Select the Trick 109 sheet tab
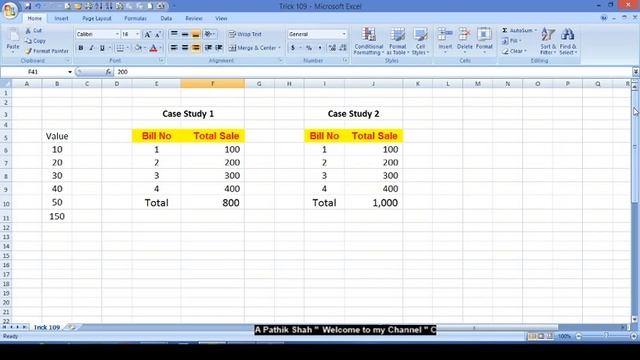The height and width of the screenshot is (360, 640). point(47,327)
